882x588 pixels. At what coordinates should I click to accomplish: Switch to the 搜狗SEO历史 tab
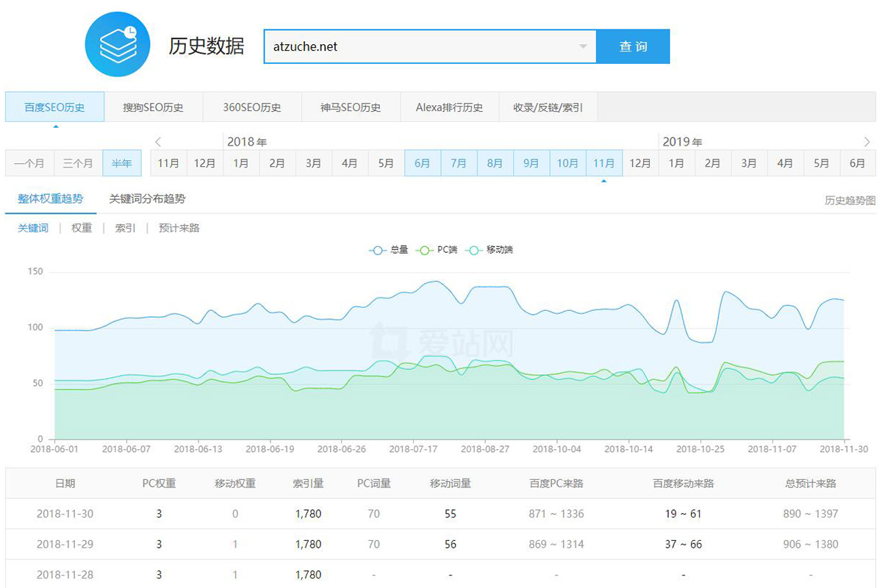(x=154, y=107)
